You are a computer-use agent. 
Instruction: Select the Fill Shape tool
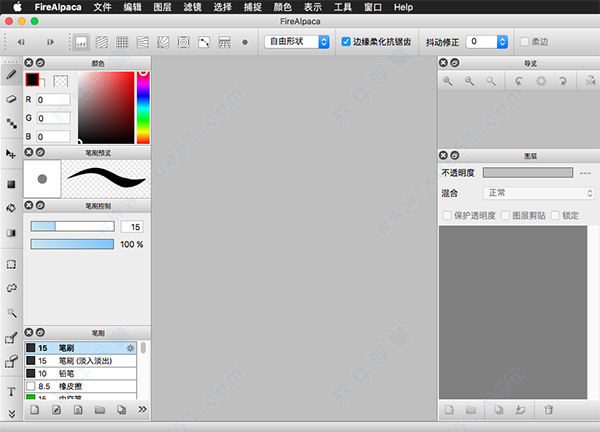click(x=11, y=184)
